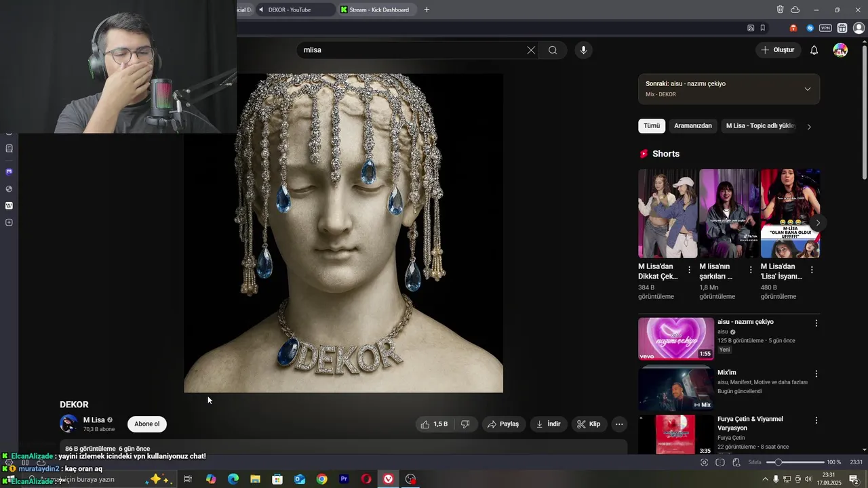
Task: Open Vivaldi browser from taskbar
Action: coord(388,479)
